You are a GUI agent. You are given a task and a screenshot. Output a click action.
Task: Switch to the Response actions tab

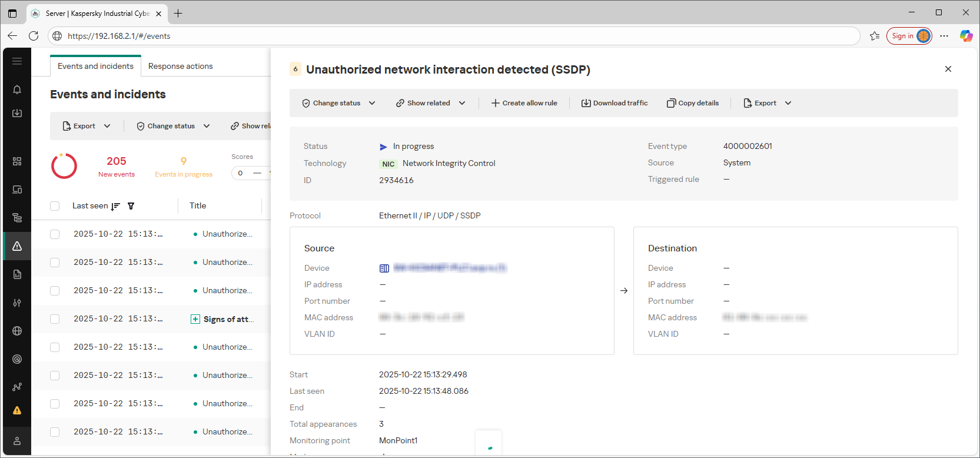click(180, 66)
